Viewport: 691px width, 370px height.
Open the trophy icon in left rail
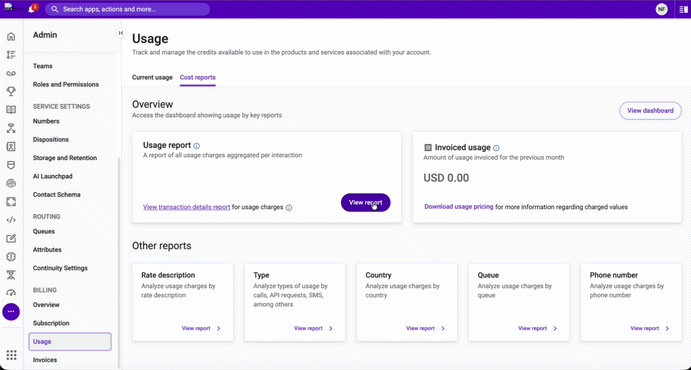pyautogui.click(x=11, y=92)
